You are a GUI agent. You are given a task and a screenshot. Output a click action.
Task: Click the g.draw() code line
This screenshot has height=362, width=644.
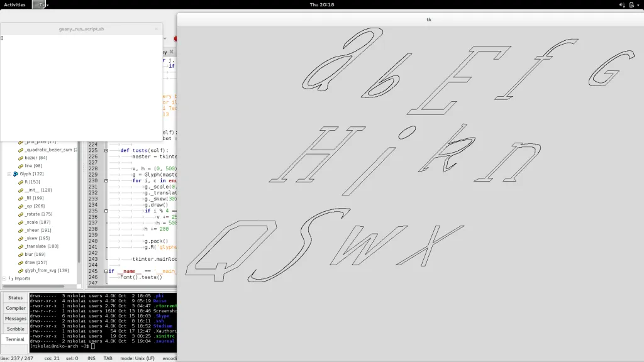coord(156,205)
